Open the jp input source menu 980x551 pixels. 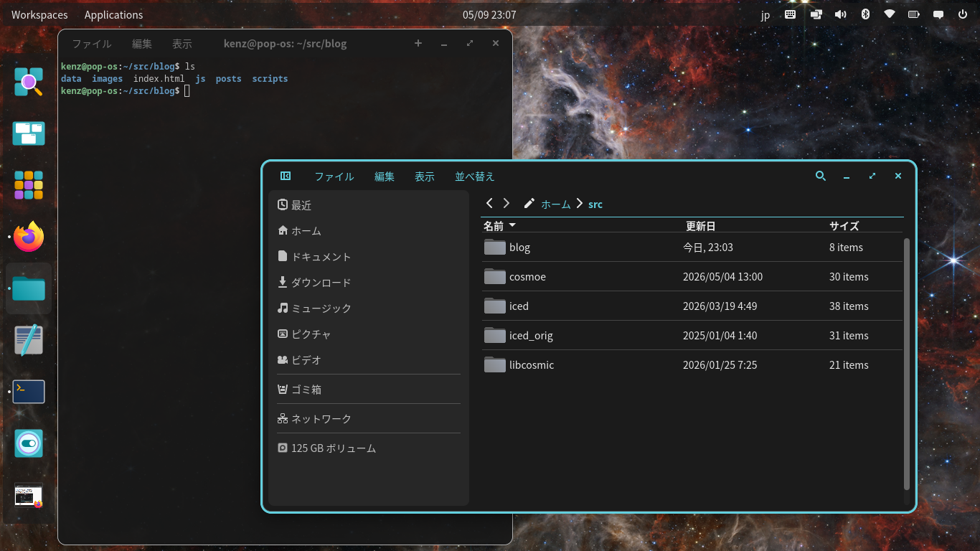(x=765, y=15)
